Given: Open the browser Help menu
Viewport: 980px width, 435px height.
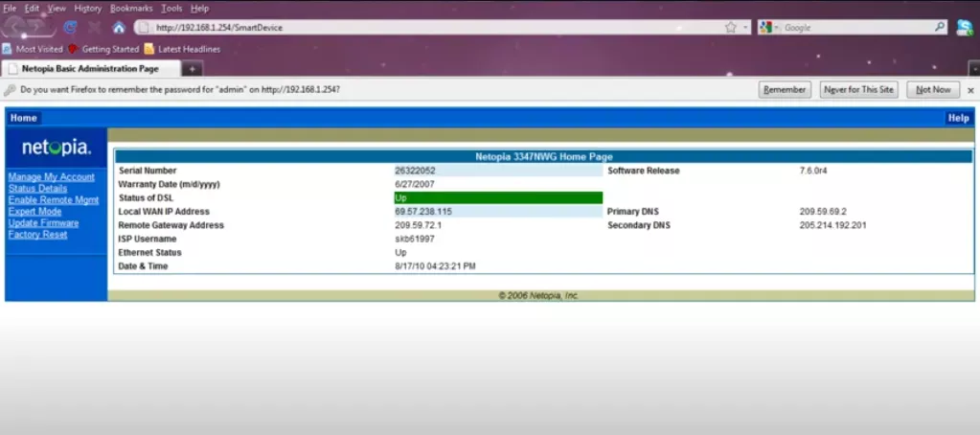Looking at the screenshot, I should (199, 9).
